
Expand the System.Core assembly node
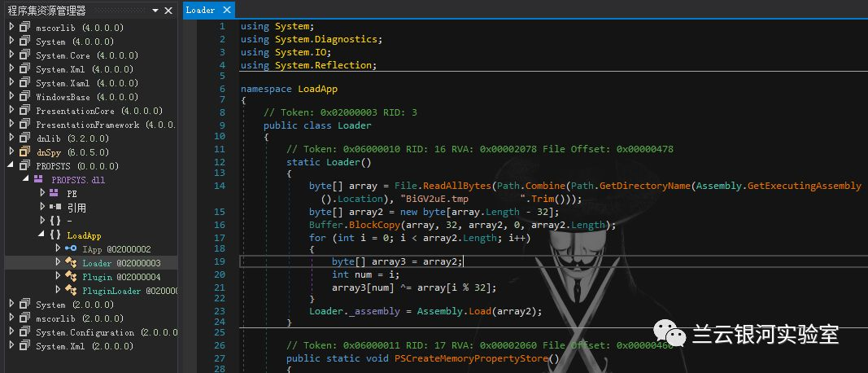coord(11,55)
